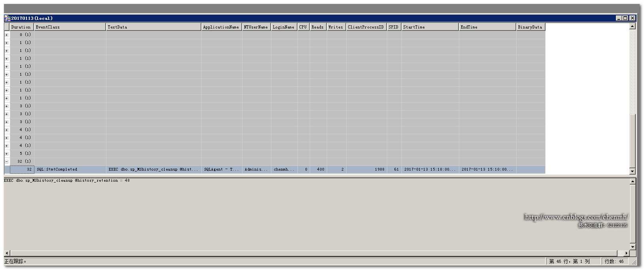The width and height of the screenshot is (644, 270).
Task: Click the 5 (1) group label
Action: 25,154
